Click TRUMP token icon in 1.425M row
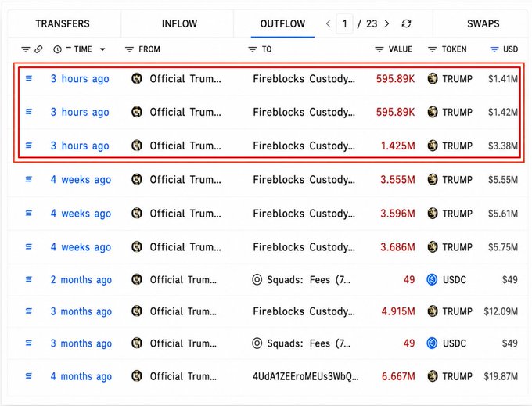This screenshot has width=532, height=406. [x=432, y=146]
